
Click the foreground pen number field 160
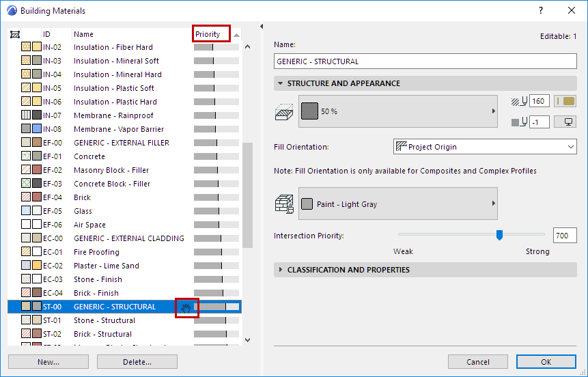(x=540, y=101)
